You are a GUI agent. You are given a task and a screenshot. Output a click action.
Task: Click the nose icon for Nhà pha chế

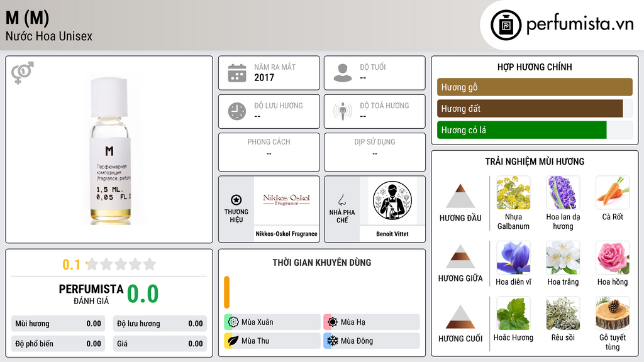[341, 200]
